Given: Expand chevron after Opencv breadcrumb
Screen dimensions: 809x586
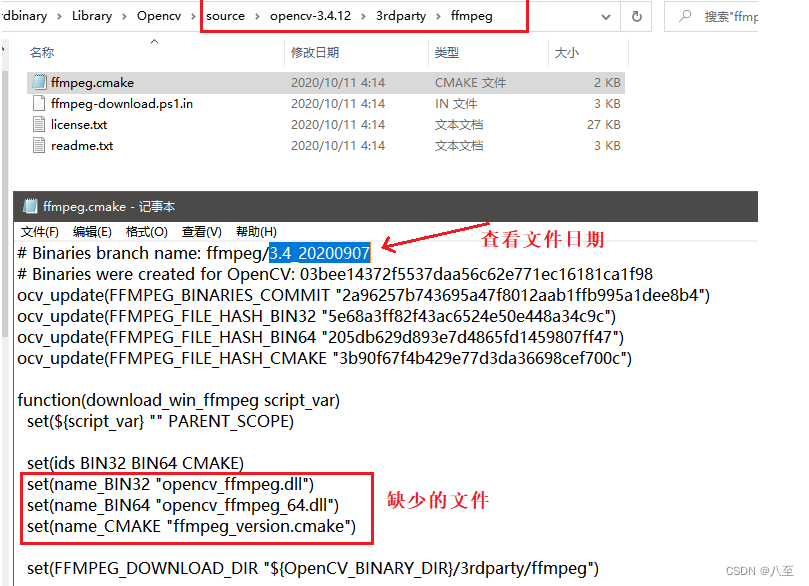Looking at the screenshot, I should tap(193, 17).
